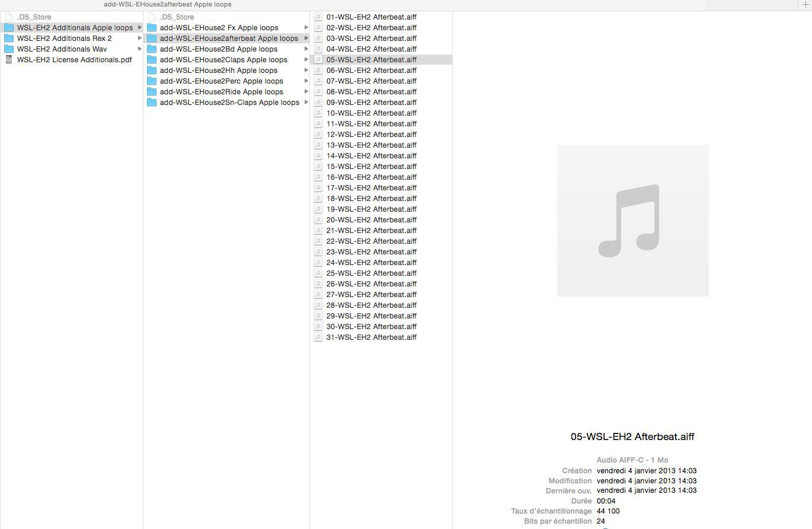Click the audio file icon of 20-WSL-EH2 Afterbeat.aiff
812x529 pixels.
318,220
